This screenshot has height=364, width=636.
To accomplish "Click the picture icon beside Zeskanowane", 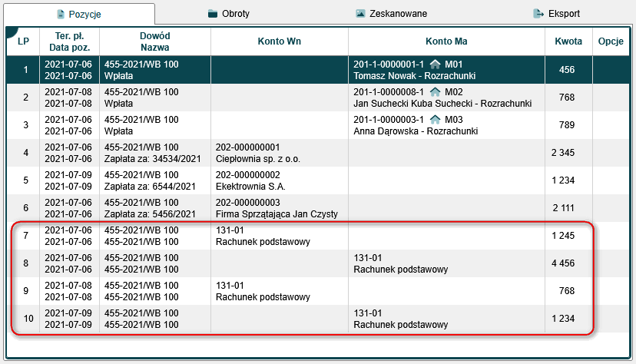I will coord(360,14).
